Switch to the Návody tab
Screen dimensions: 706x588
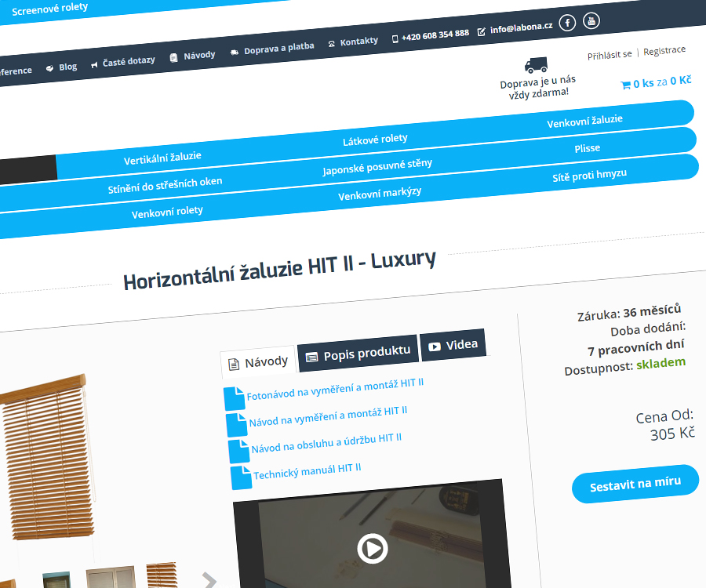pos(258,363)
